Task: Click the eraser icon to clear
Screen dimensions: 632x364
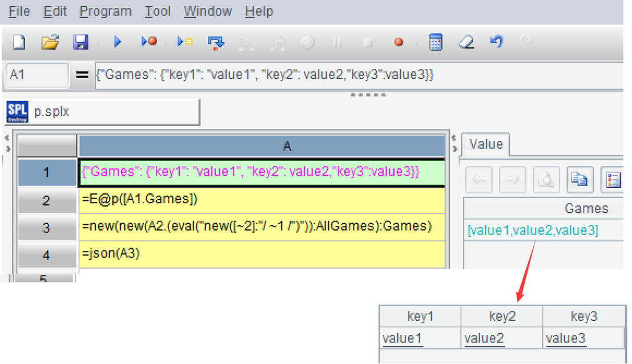Action: [466, 42]
